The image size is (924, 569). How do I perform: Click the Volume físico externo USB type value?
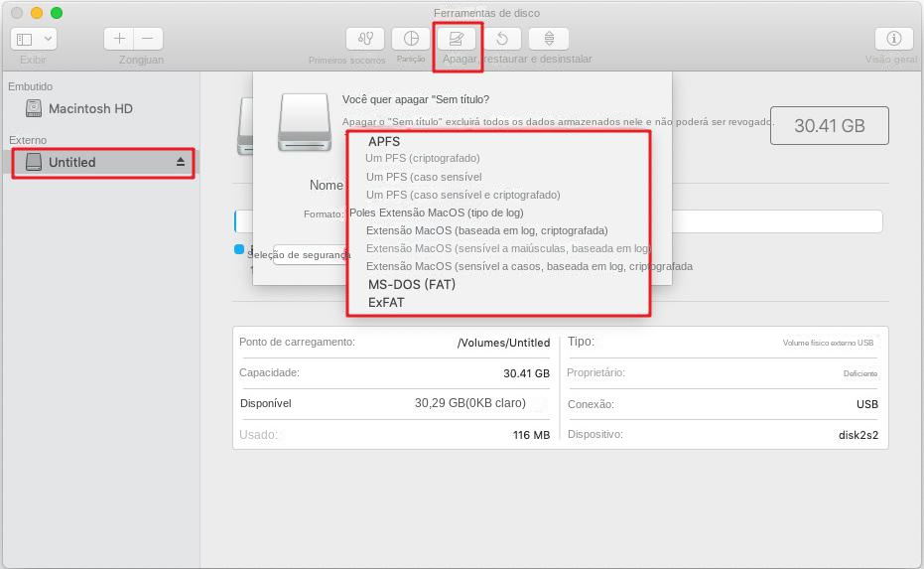828,343
